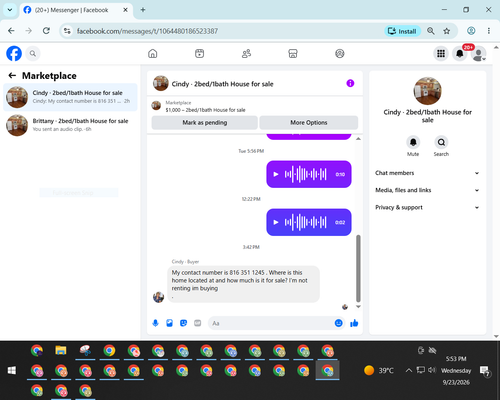Send a thumbs up like
The image size is (500, 400).
pos(354,323)
